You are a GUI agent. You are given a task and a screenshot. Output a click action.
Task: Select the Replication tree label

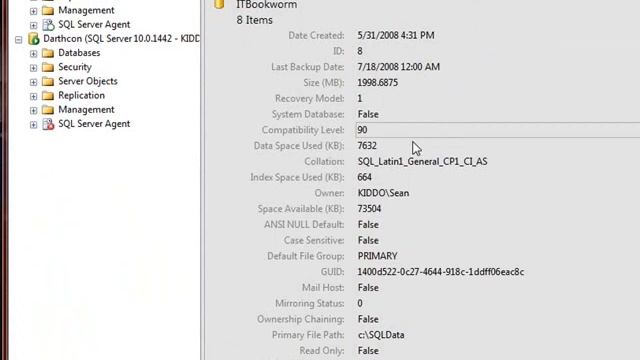coord(82,96)
